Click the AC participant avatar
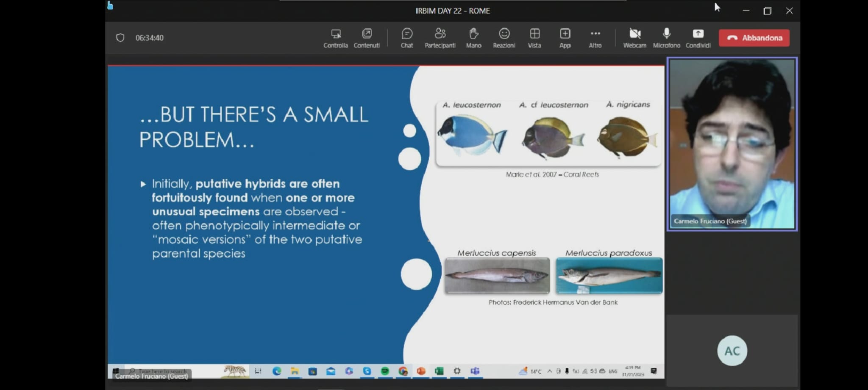Image resolution: width=868 pixels, height=390 pixels. [732, 351]
